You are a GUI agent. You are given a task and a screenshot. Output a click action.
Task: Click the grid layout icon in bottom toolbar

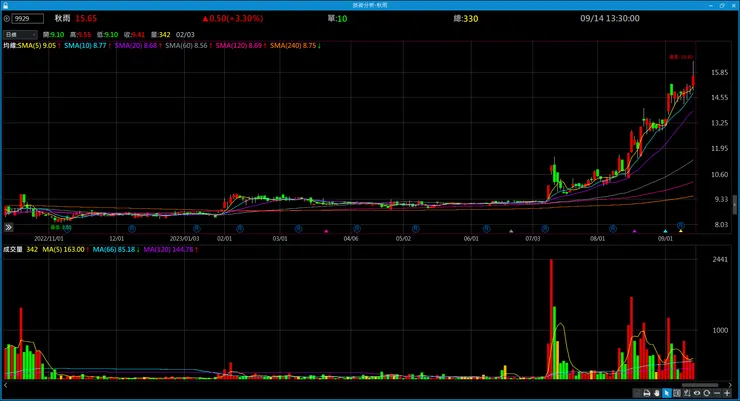[677, 393]
